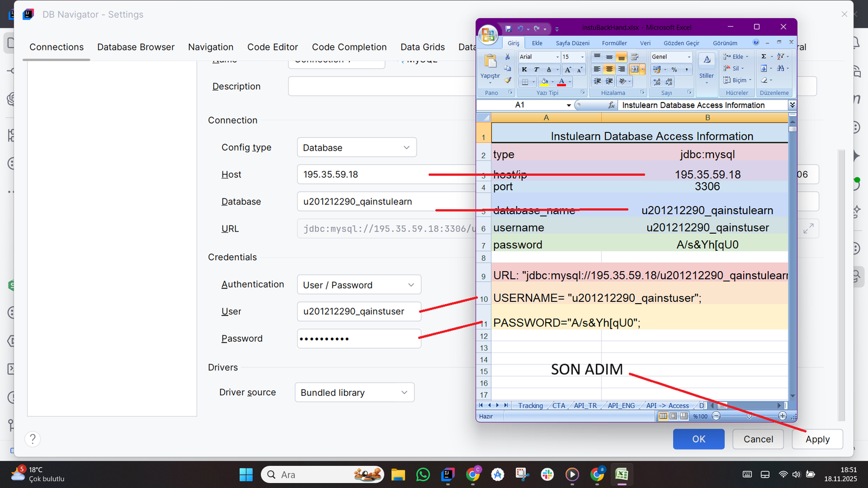Click into the Password input field
This screenshot has height=488, width=868.
[x=359, y=339]
